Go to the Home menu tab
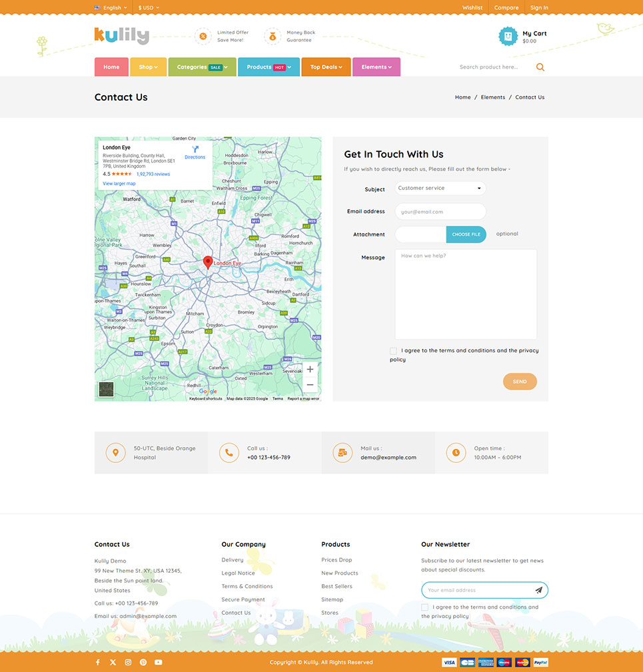This screenshot has width=643, height=672. 111,67
